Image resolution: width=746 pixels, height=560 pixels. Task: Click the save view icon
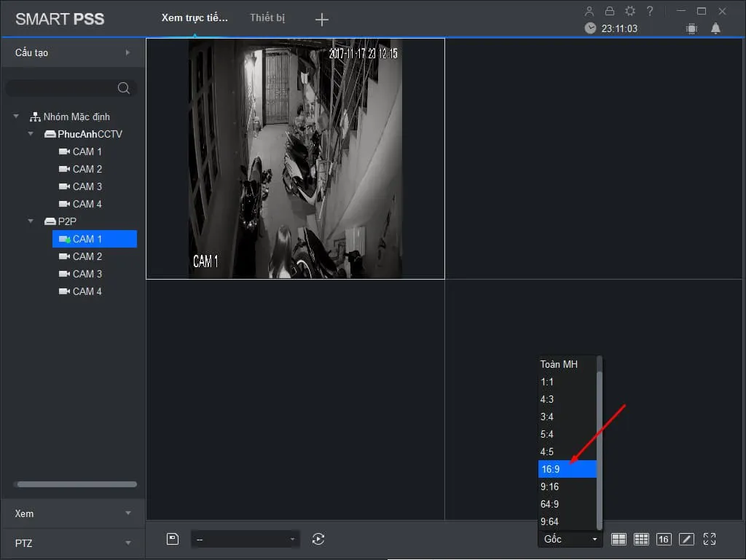(173, 539)
